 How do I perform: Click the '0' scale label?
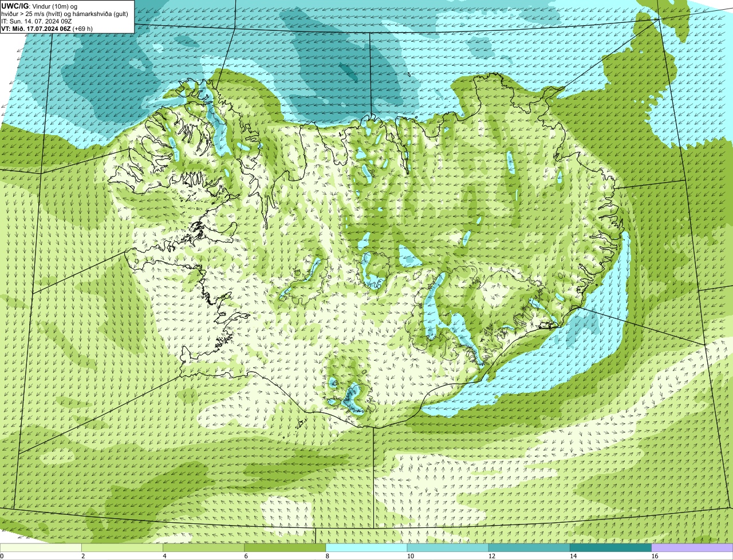point(2,556)
